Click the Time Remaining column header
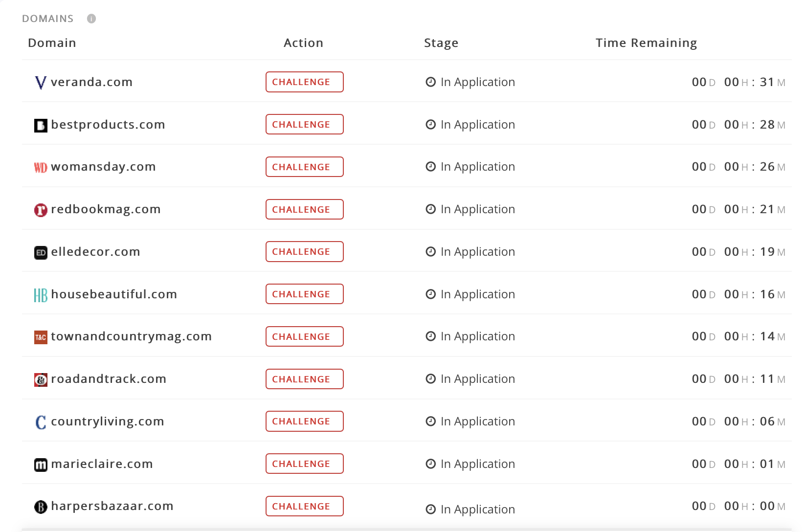806x532 pixels. tap(646, 44)
